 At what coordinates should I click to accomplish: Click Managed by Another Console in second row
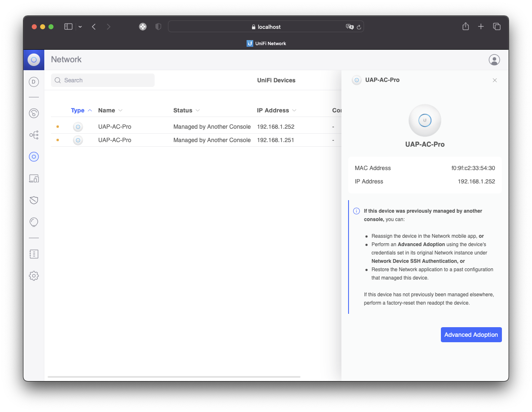click(212, 140)
